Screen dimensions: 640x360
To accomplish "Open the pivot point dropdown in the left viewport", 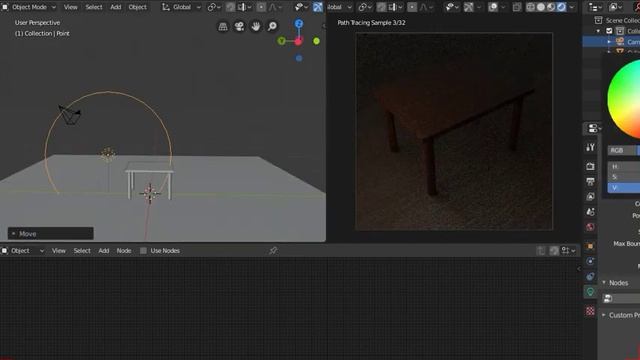I will 214,7.
